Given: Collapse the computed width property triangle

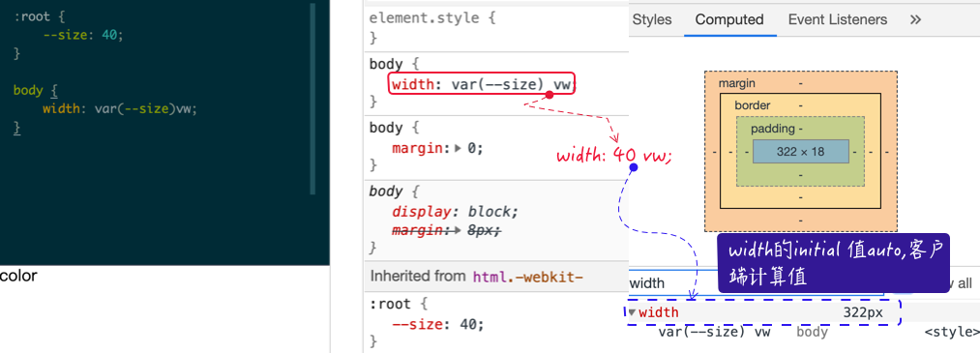Looking at the screenshot, I should point(633,312).
